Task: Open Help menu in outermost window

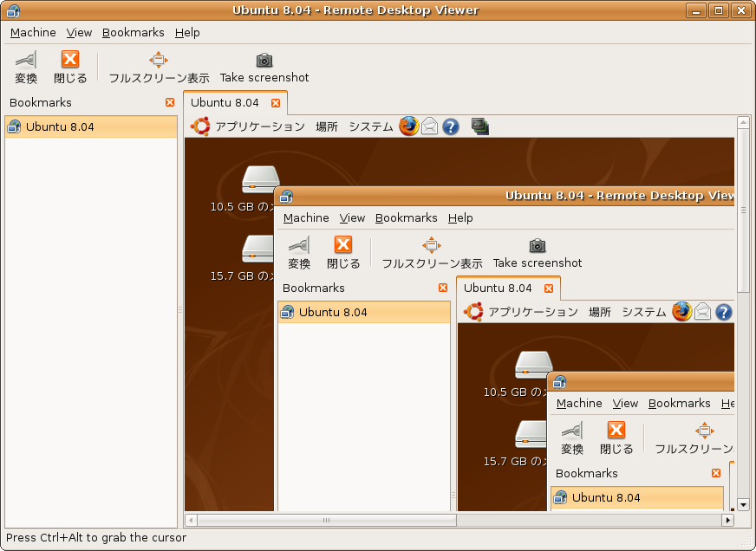Action: point(187,32)
